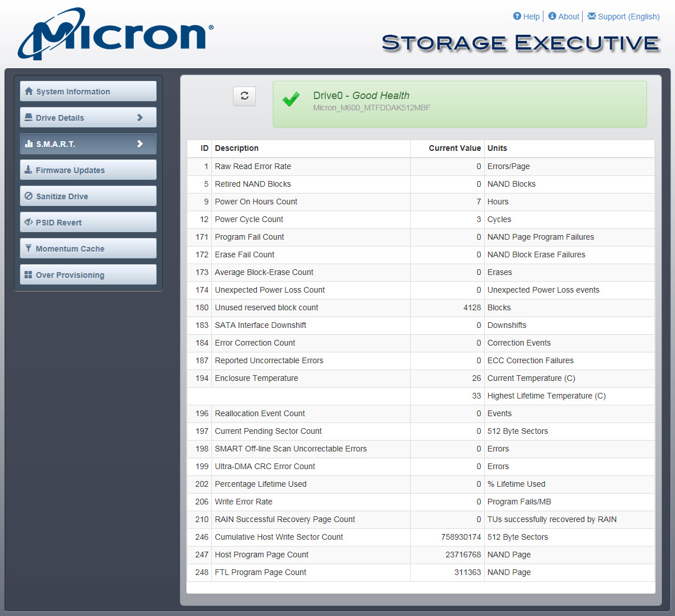The image size is (675, 616).
Task: Click Highest Lifetime Temperature (C) text
Action: tap(546, 396)
